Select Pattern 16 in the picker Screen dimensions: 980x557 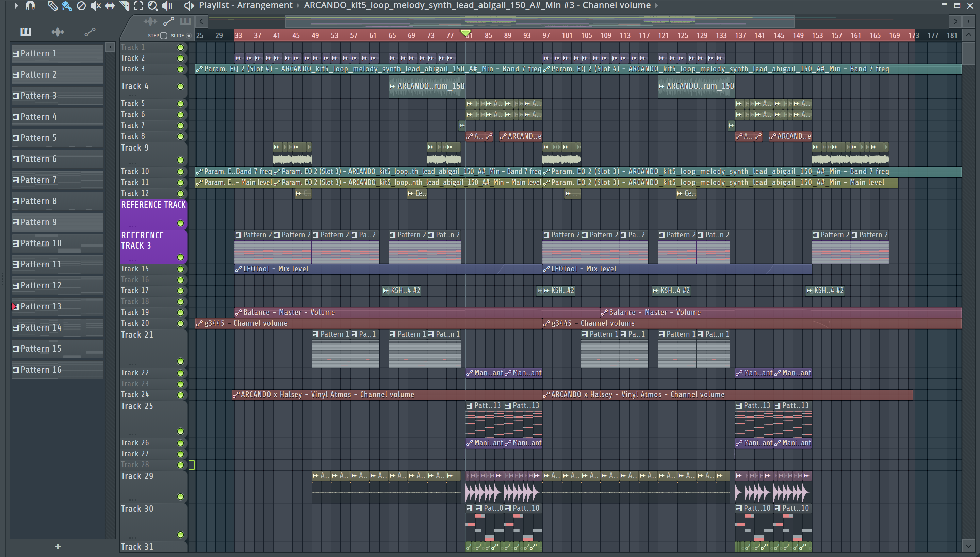click(x=58, y=370)
